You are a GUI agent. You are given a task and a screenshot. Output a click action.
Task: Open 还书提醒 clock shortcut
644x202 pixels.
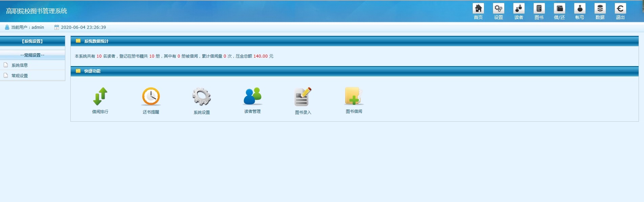[151, 97]
